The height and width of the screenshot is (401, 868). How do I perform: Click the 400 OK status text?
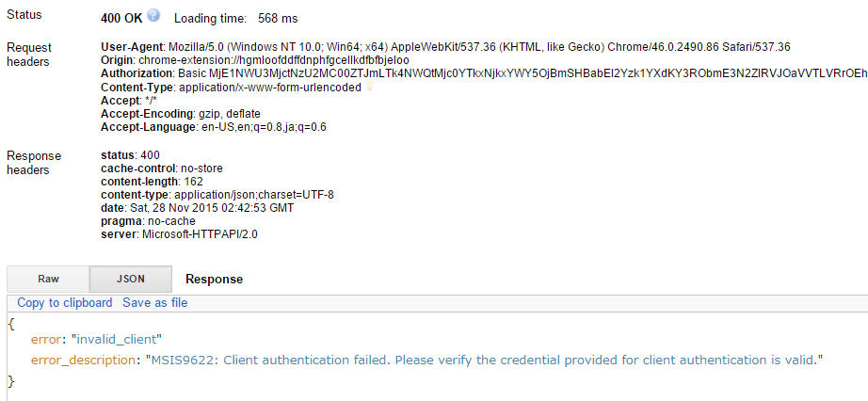(121, 18)
